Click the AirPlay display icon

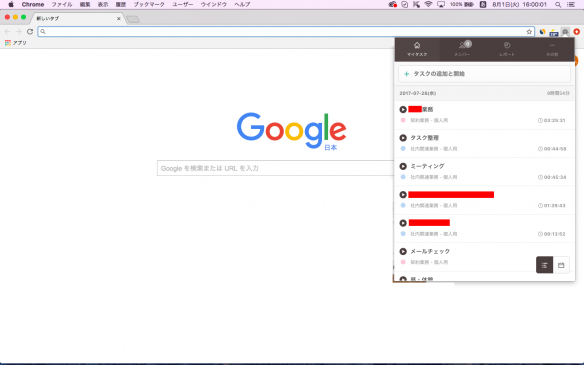pyautogui.click(x=441, y=4)
